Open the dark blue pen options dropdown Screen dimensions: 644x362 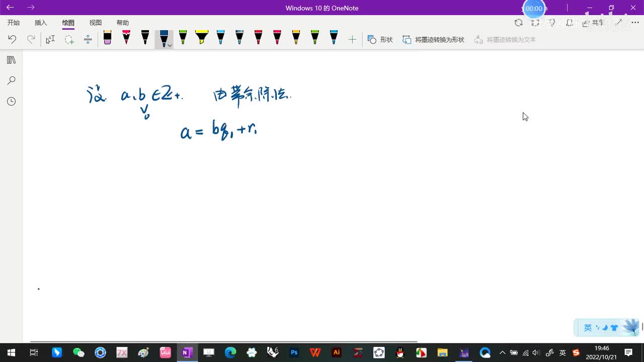tap(170, 45)
